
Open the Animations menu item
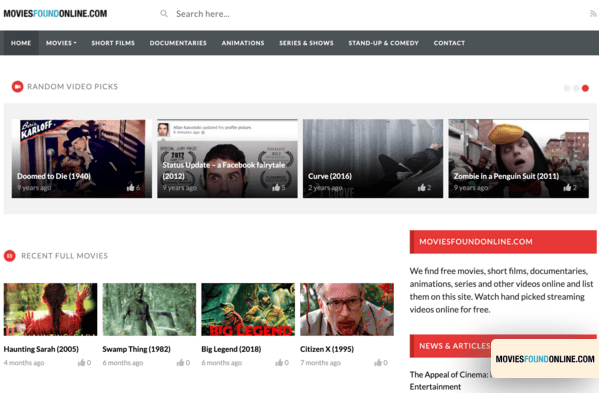[x=243, y=43]
